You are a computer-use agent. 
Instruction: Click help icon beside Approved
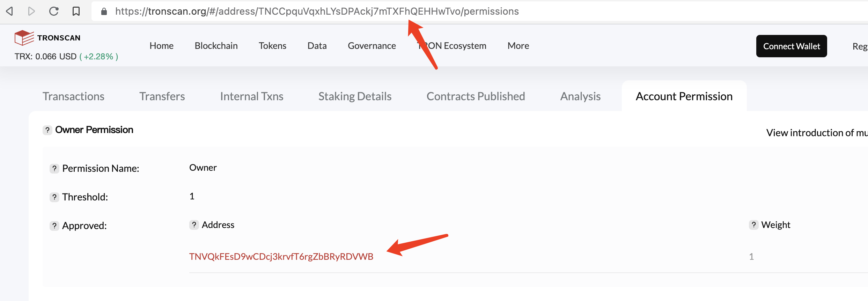coord(54,226)
